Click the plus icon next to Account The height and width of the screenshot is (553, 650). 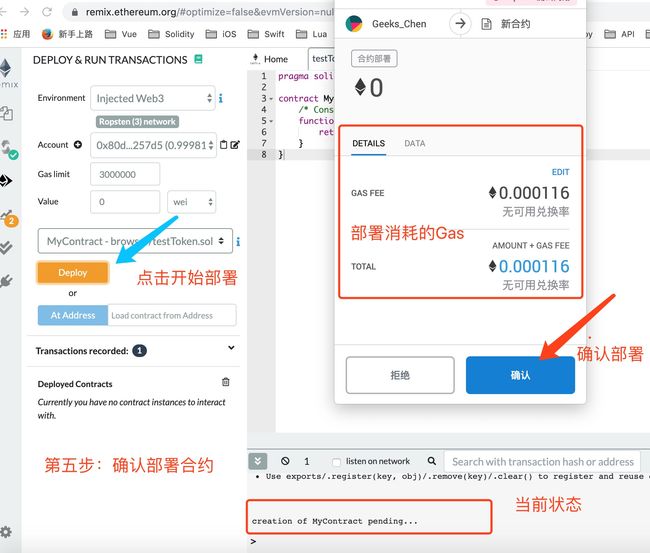(78, 145)
